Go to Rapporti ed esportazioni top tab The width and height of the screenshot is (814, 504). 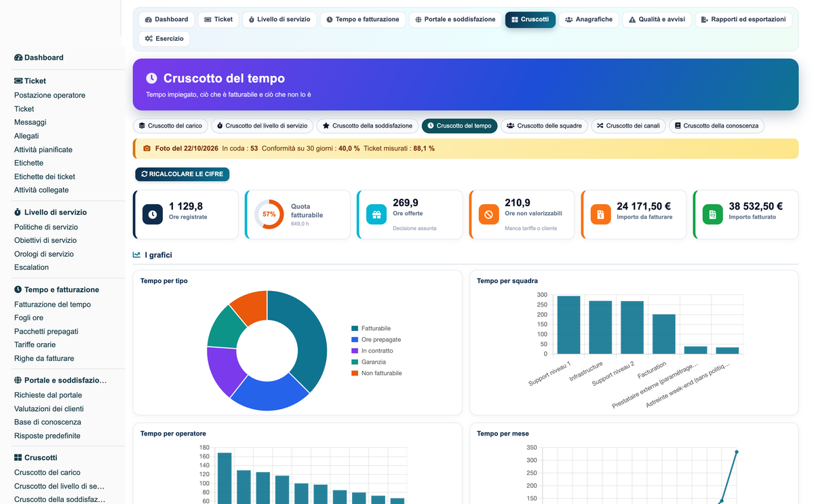coord(743,20)
